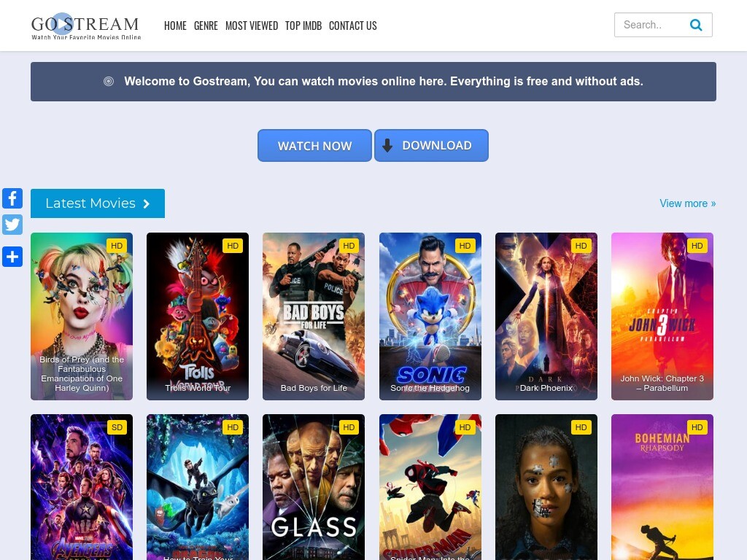Click HD badge on puzzle-face poster
This screenshot has width=747, height=560.
tap(581, 427)
